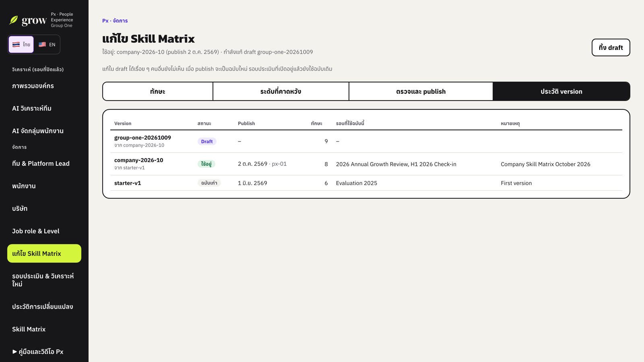The height and width of the screenshot is (362, 644).
Task: Open บริษัท sidebar item
Action: 44,208
